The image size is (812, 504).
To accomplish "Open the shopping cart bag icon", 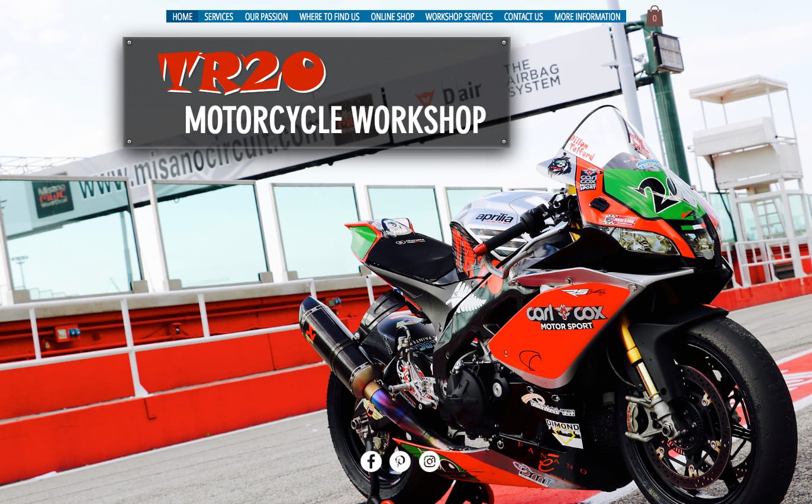I will pyautogui.click(x=654, y=17).
